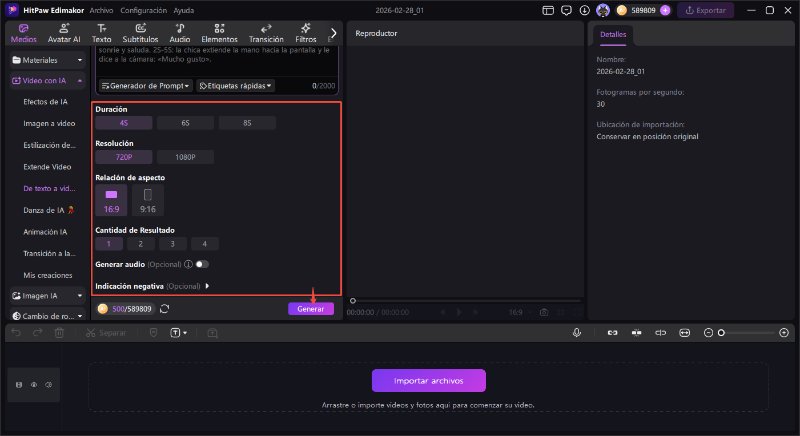Collapse the Video con IA section
The height and width of the screenshot is (436, 800).
point(47,81)
